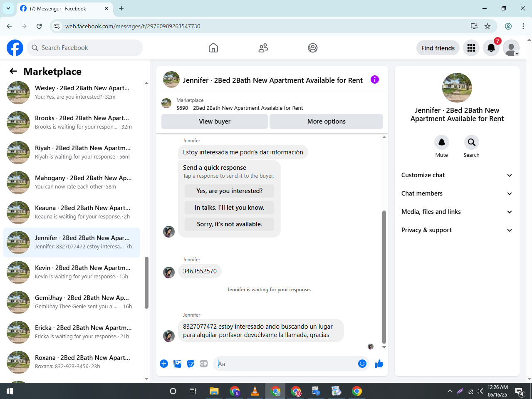532x399 pixels.
Task: Open Wesley's conversation
Action: 72,92
